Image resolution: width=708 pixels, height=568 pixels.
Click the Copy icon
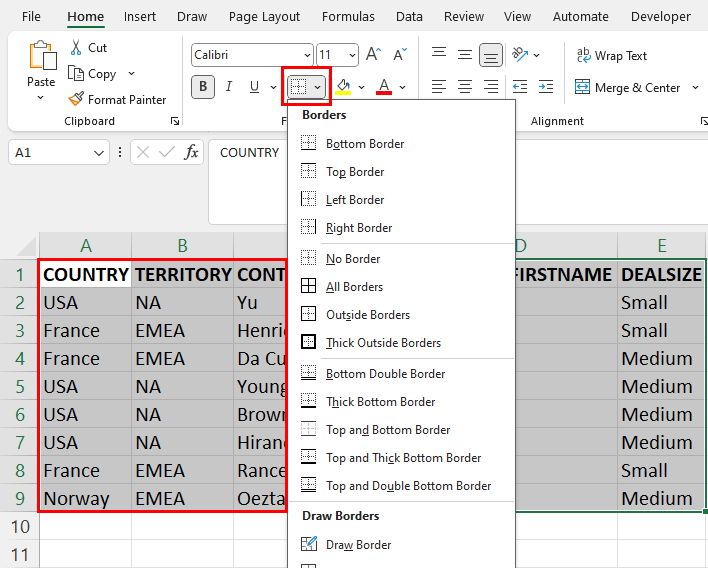pos(76,73)
